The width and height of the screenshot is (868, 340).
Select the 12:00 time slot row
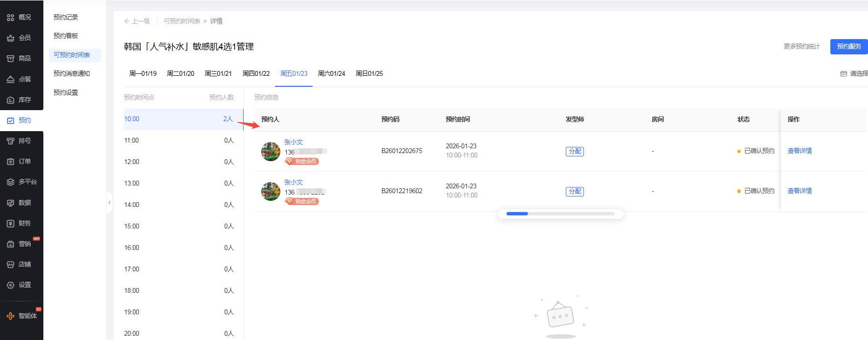point(184,162)
